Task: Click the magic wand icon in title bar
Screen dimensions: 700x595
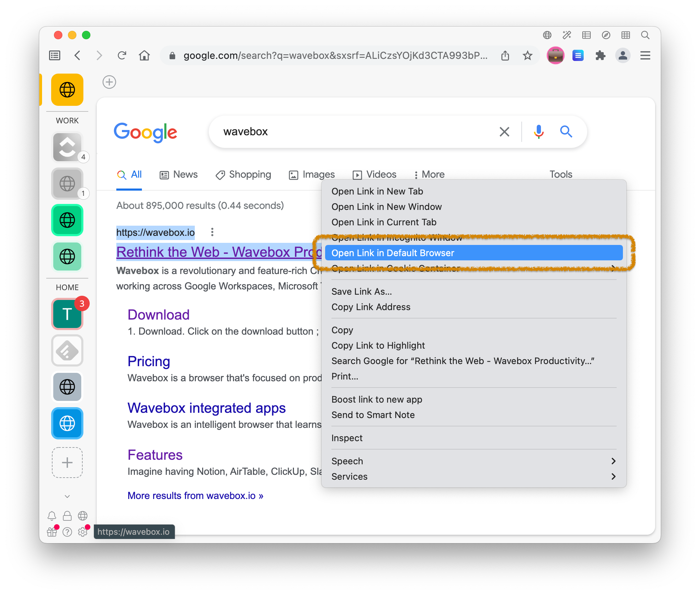Action: click(x=567, y=35)
